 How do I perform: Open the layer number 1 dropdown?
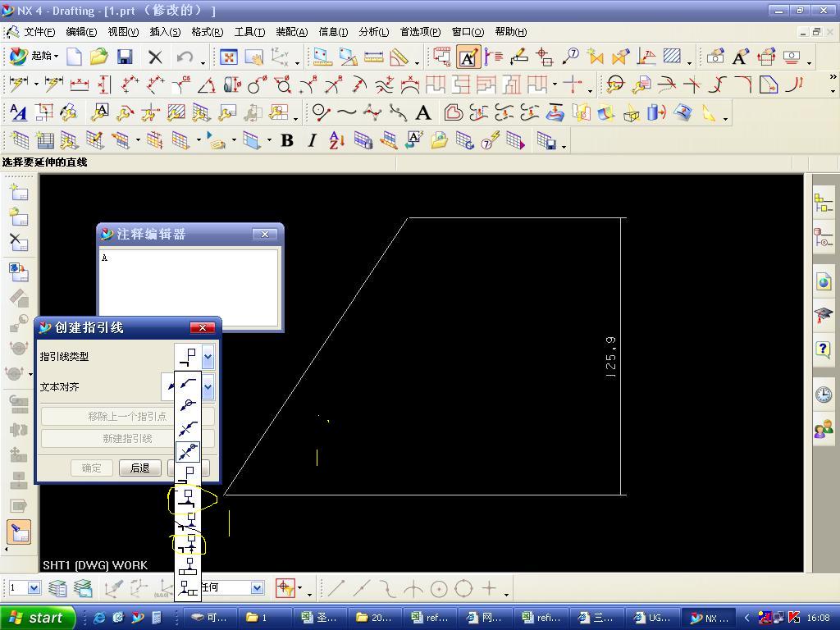coord(34,587)
